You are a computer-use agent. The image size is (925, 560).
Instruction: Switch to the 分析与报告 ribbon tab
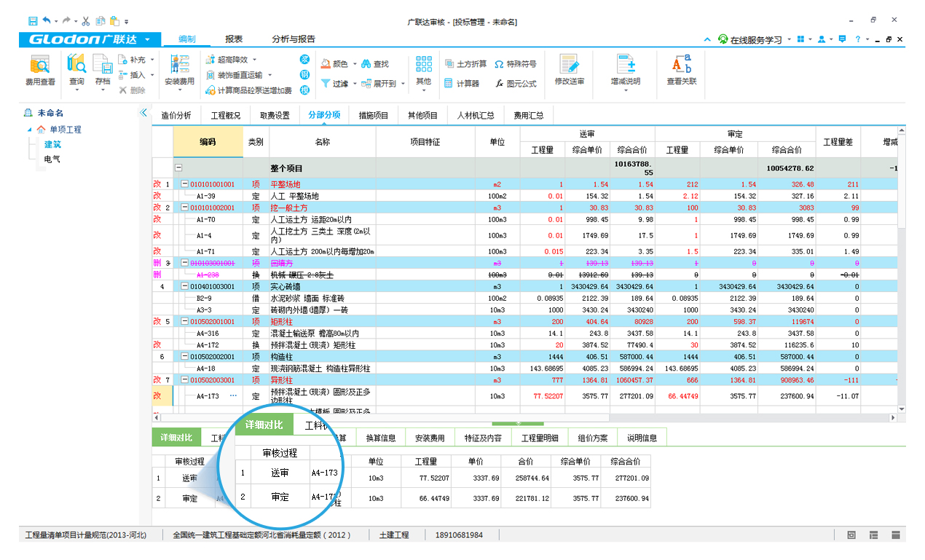[294, 39]
